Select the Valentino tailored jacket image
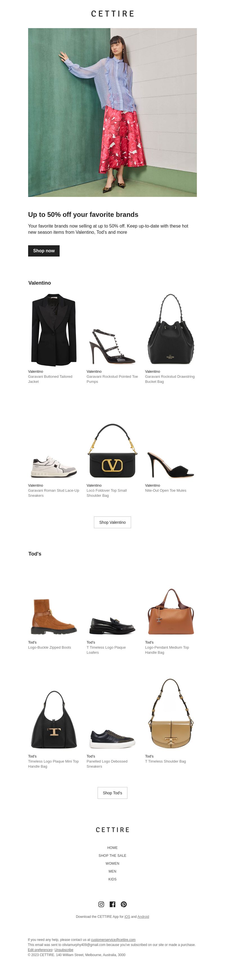225x980 pixels. pyautogui.click(x=54, y=329)
